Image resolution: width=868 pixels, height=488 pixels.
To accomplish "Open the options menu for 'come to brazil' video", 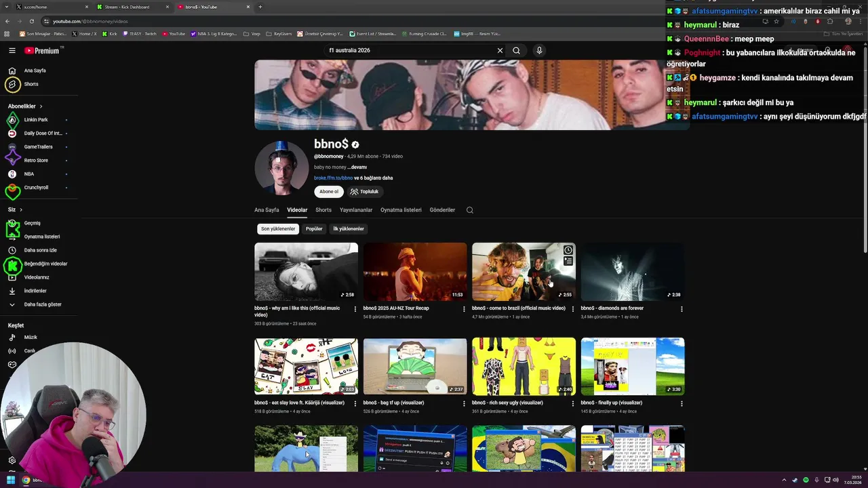I will (x=572, y=309).
